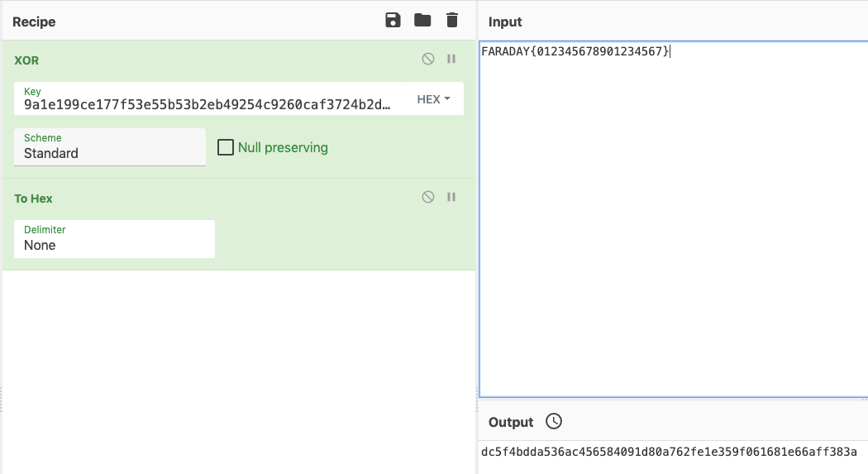Select the XOR operation title
Screen dimensions: 868x474
pyautogui.click(x=26, y=60)
